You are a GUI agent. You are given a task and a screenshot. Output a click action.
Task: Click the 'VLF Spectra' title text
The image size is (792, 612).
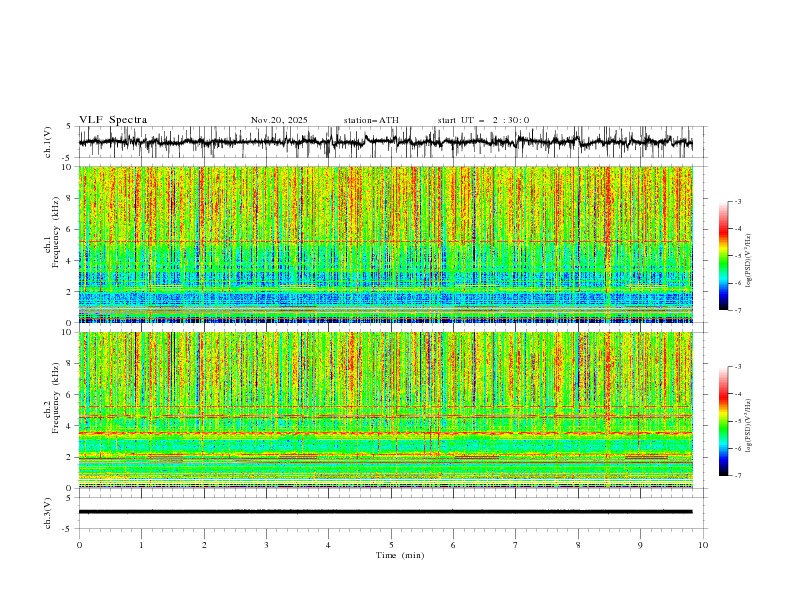click(113, 120)
